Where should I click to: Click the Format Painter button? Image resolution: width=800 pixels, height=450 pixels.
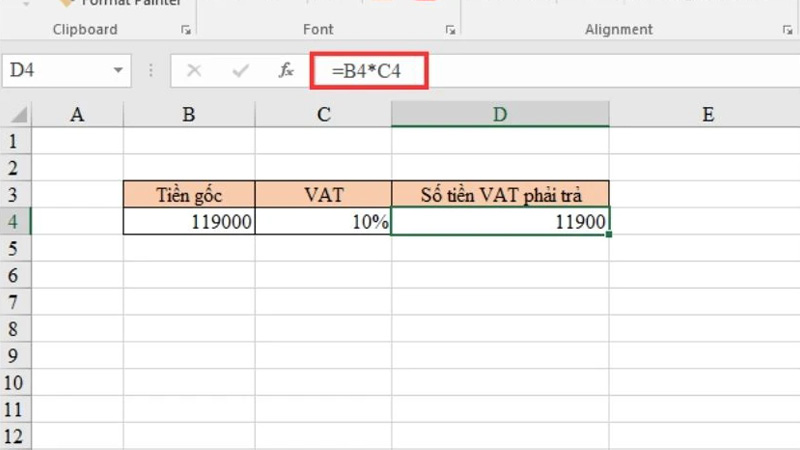point(120,3)
